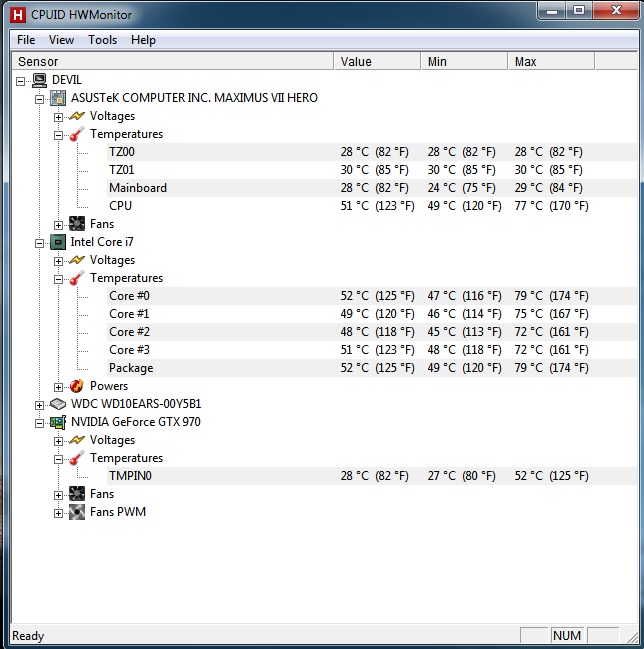The width and height of the screenshot is (644, 649).
Task: Click the GTX 970 Voltages lightning icon
Action: tap(77, 440)
